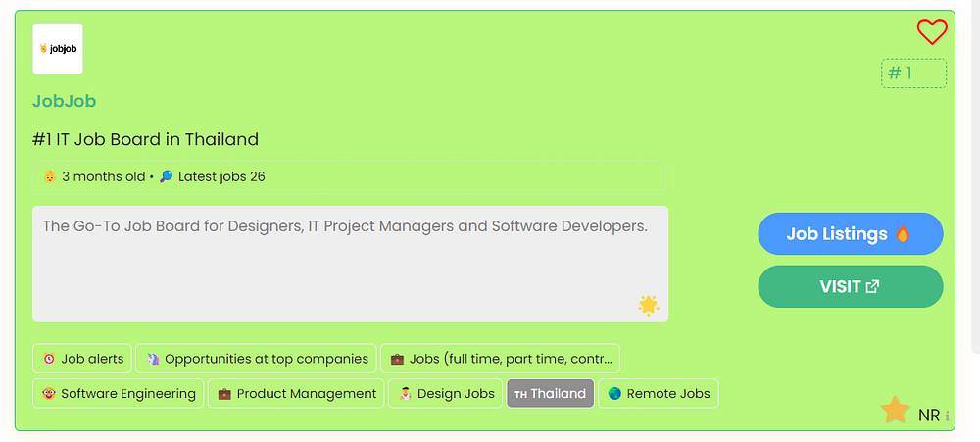Image resolution: width=980 pixels, height=442 pixels.
Task: Select Opportunities at top companies tag
Action: click(256, 359)
